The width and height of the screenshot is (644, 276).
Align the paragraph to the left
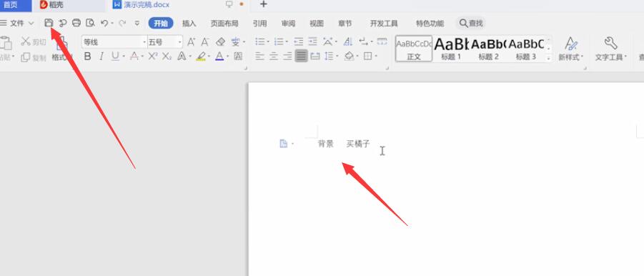click(x=259, y=56)
